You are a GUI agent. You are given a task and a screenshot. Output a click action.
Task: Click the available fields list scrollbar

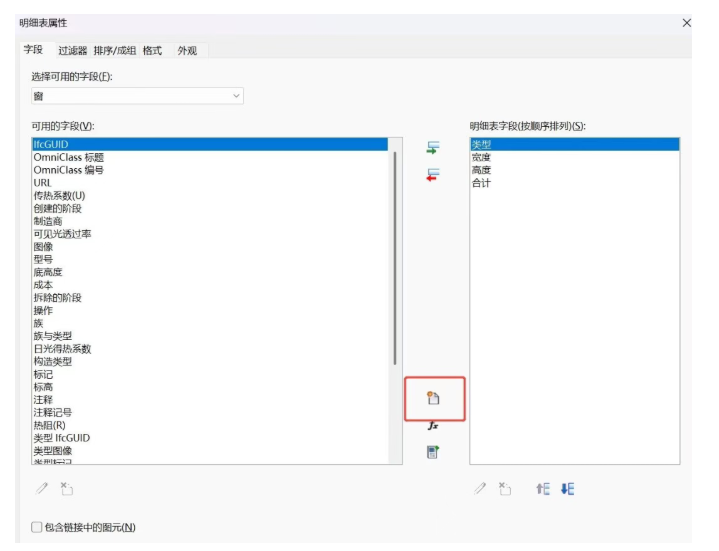(395, 258)
